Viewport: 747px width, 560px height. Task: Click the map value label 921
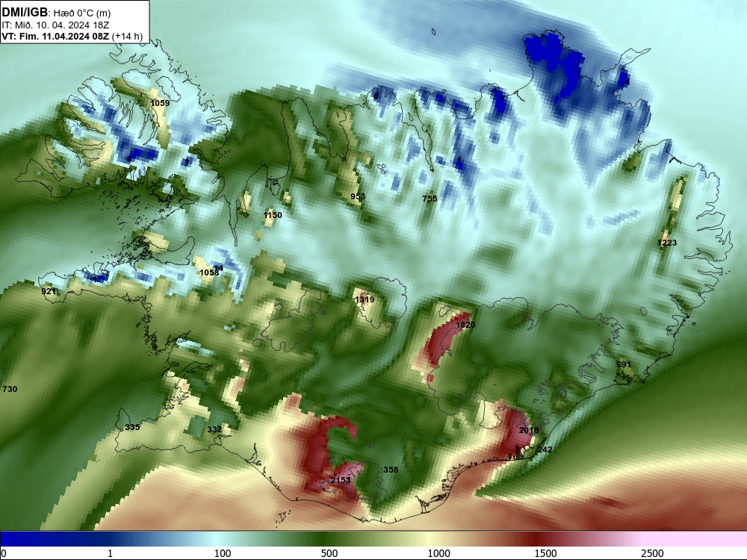click(x=49, y=291)
